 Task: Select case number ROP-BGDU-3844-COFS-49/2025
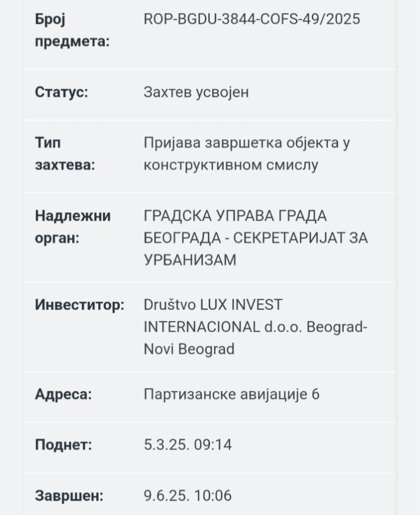point(252,19)
